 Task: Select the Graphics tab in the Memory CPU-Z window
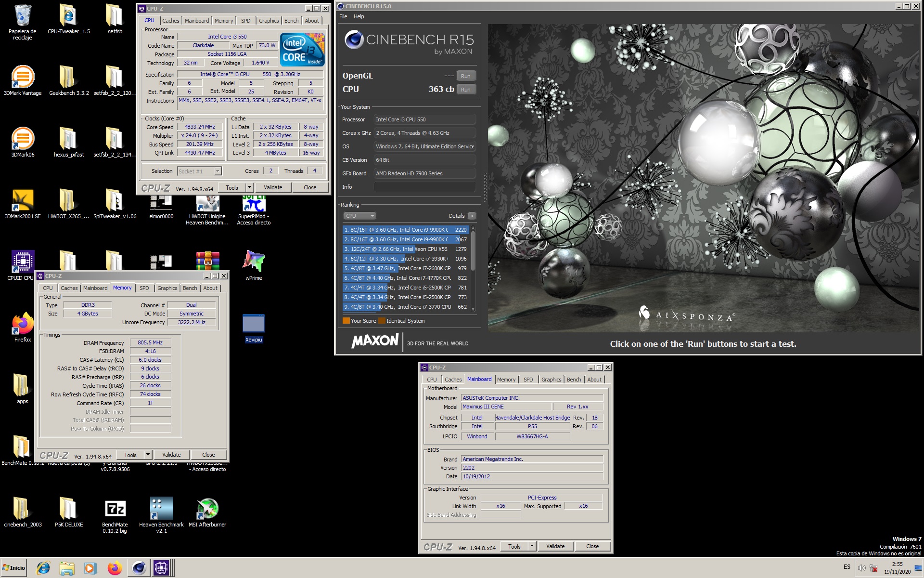click(x=167, y=288)
